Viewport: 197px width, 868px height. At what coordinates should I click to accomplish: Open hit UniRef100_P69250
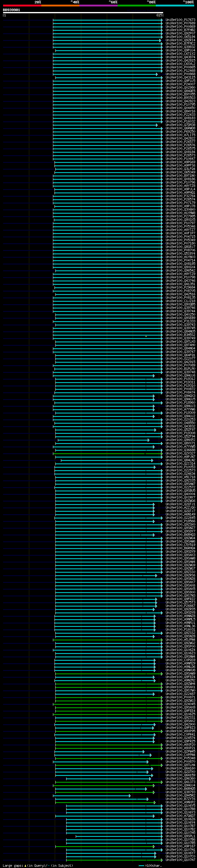pos(180,132)
